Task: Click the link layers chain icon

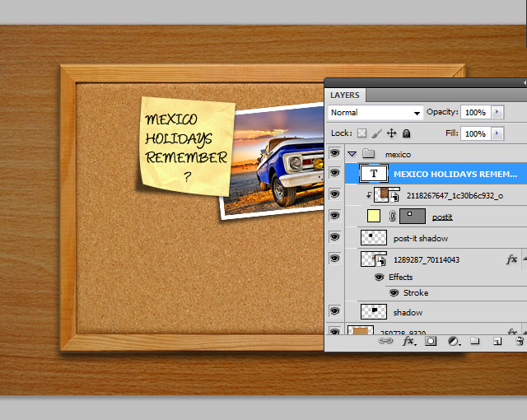Action: [x=385, y=340]
